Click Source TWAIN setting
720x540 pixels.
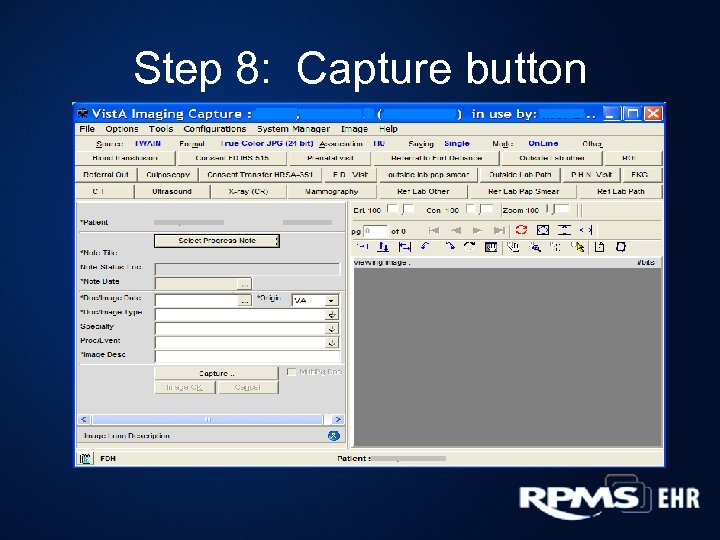tap(147, 144)
